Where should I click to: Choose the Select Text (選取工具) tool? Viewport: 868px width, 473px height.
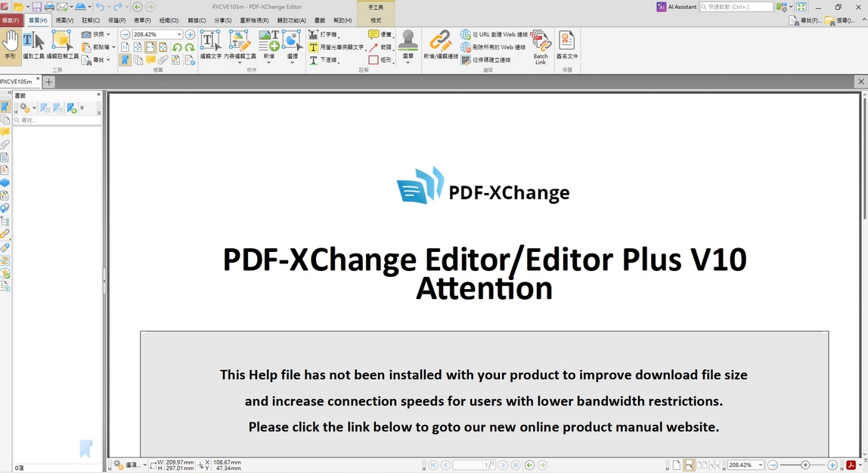pos(33,45)
